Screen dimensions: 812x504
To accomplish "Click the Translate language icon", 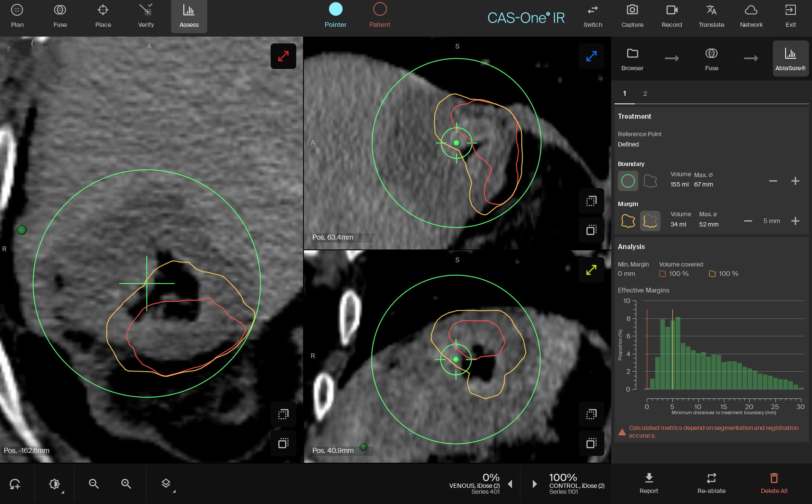I will click(711, 16).
